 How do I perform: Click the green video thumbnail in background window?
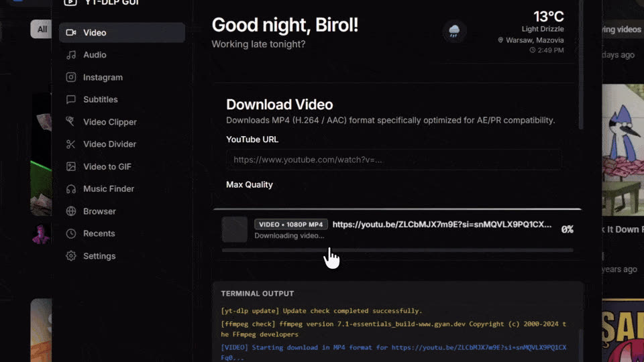41,154
